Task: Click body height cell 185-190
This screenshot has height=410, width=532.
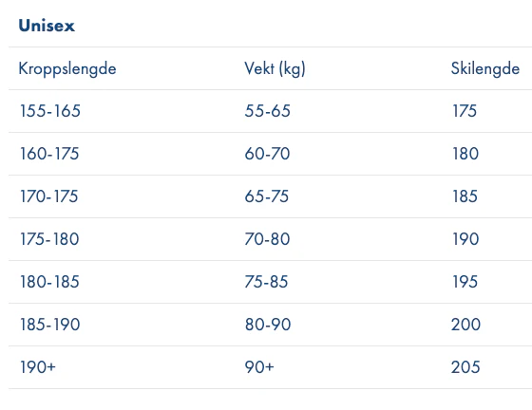Action: 49,325
